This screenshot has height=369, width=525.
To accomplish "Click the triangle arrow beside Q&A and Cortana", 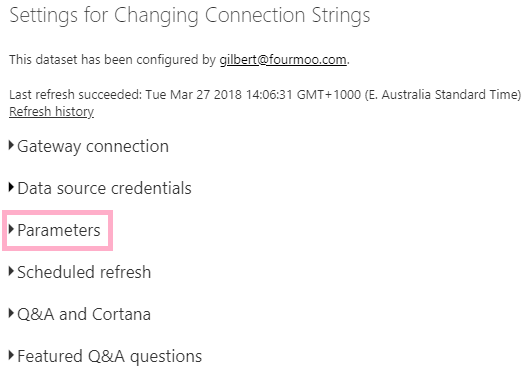I will click(x=11, y=313).
